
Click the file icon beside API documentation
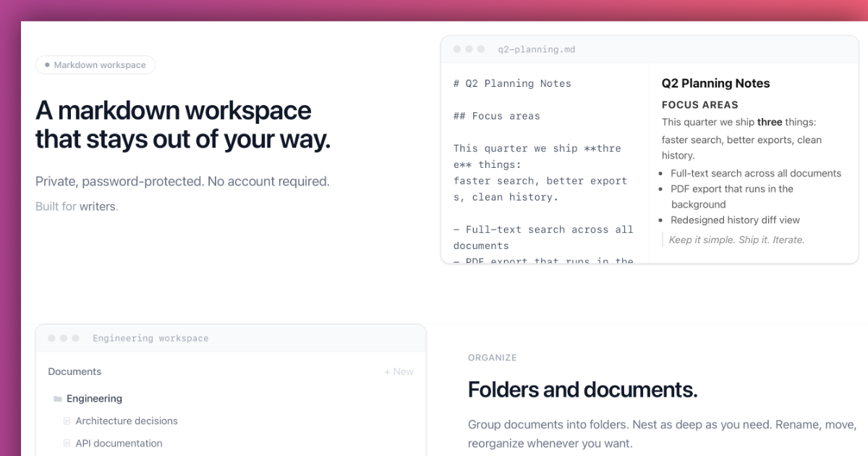pos(67,444)
